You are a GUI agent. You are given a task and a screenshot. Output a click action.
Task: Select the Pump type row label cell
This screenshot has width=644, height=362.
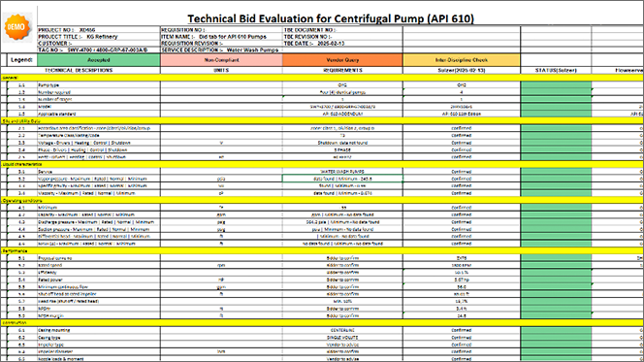click(x=99, y=85)
